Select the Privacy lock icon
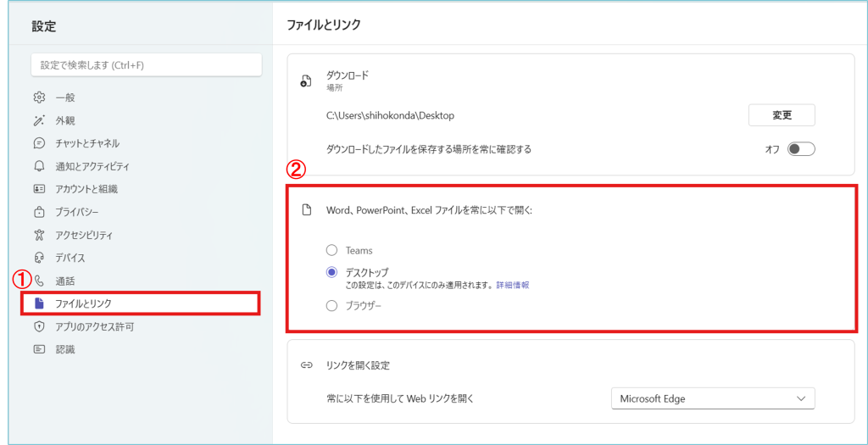868x445 pixels. pyautogui.click(x=38, y=212)
